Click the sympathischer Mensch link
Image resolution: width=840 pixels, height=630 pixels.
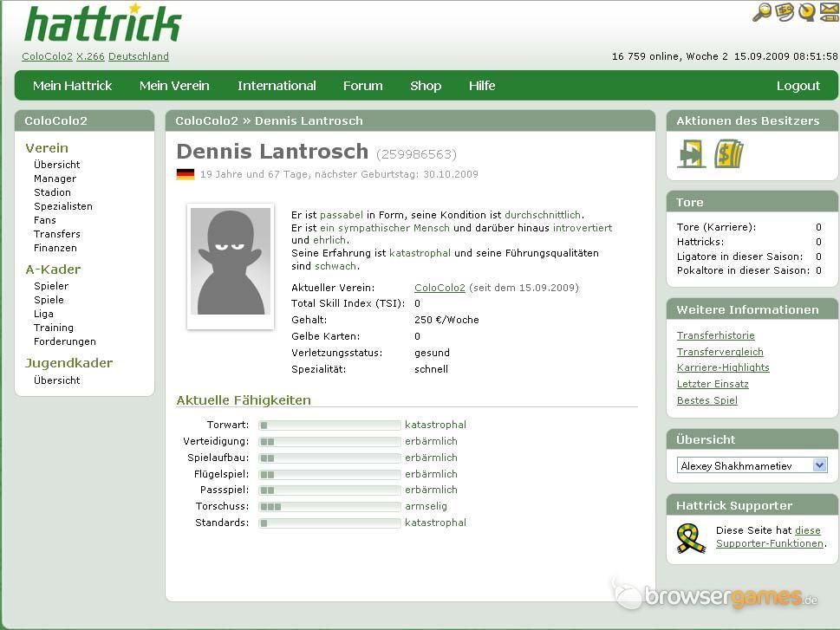(x=385, y=228)
